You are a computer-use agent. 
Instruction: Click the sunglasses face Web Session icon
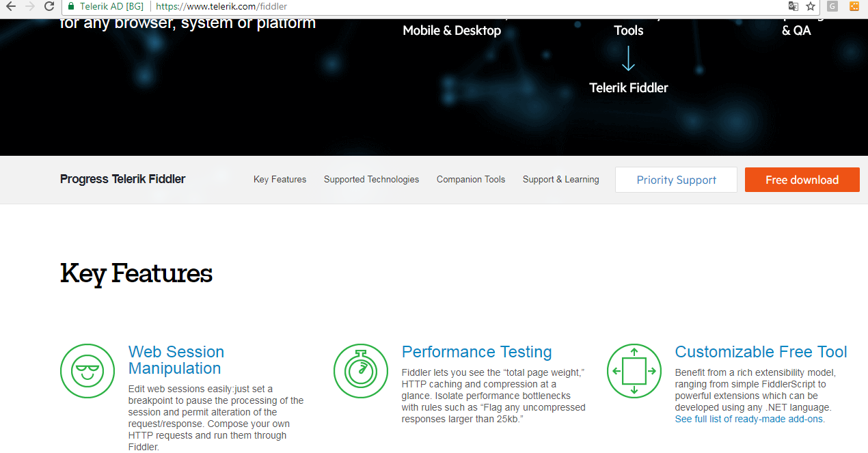point(87,371)
